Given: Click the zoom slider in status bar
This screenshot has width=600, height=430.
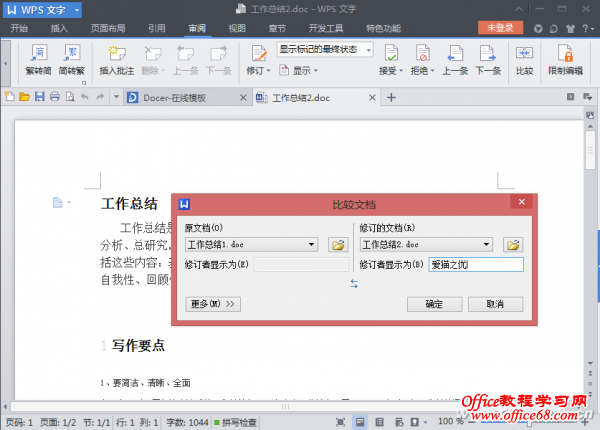Looking at the screenshot, I should [x=528, y=423].
